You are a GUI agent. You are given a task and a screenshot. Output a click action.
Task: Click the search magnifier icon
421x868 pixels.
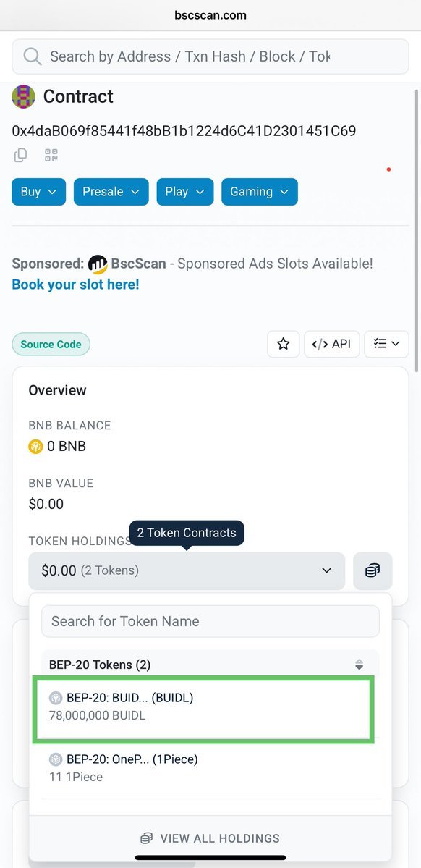(33, 56)
